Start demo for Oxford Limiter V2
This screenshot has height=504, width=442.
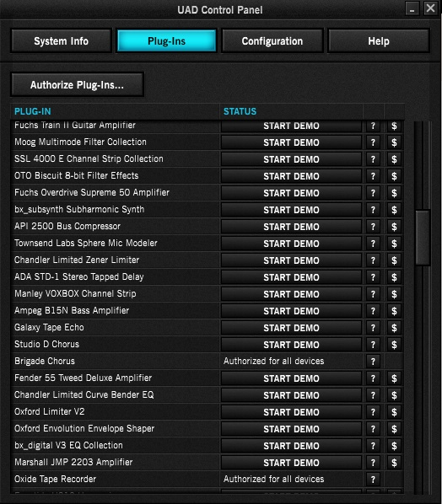(291, 412)
